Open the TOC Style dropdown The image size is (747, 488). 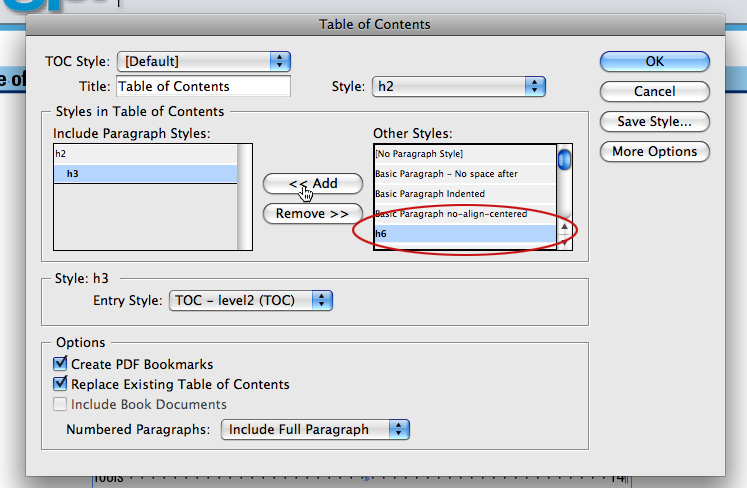tap(204, 61)
